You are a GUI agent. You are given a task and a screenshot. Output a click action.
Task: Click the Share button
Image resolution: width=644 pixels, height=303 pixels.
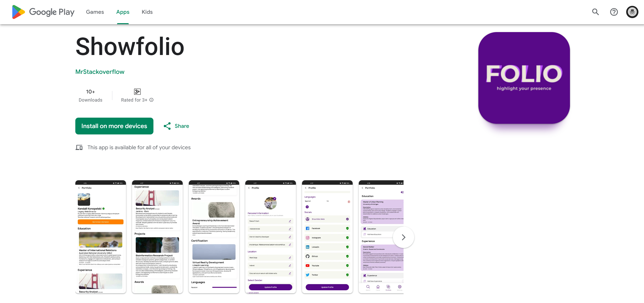pos(176,126)
